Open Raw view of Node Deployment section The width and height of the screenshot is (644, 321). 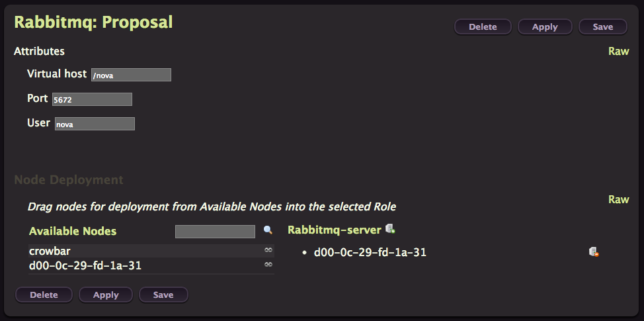tap(618, 199)
